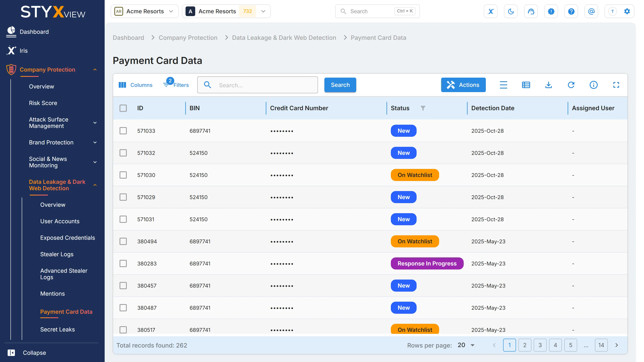Tick the select-all checkbox in header
The height and width of the screenshot is (362, 644).
(x=123, y=108)
